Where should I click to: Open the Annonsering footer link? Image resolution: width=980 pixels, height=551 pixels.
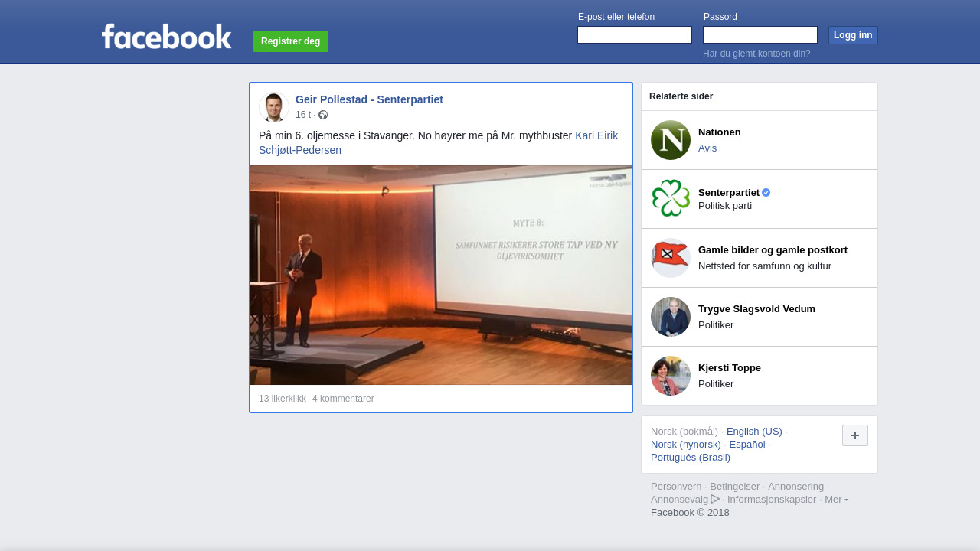[796, 487]
